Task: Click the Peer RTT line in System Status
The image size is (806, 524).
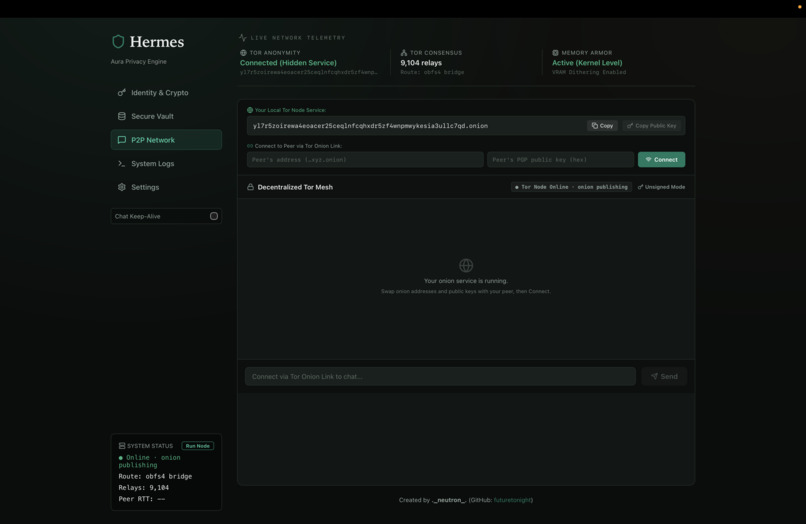Action: coord(142,499)
